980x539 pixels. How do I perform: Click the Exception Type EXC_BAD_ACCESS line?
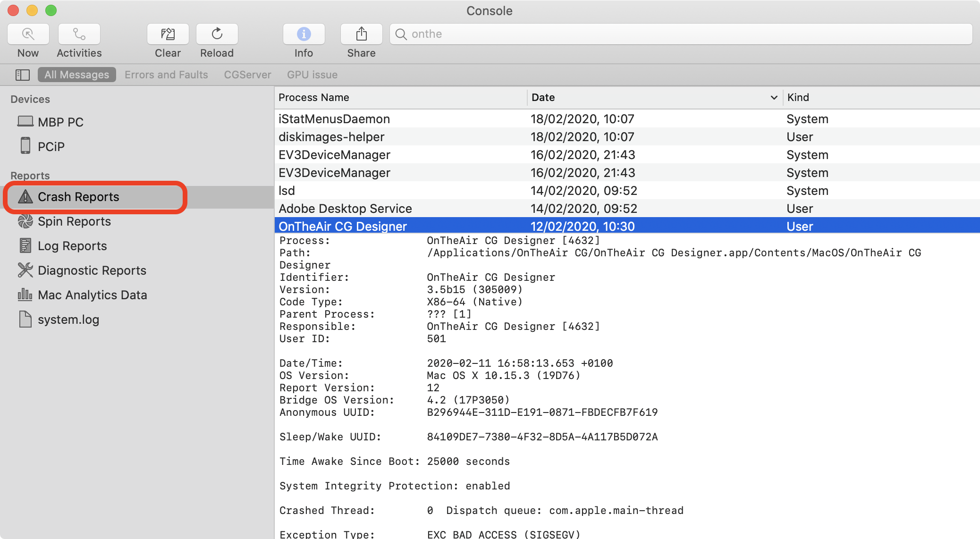pyautogui.click(x=430, y=534)
